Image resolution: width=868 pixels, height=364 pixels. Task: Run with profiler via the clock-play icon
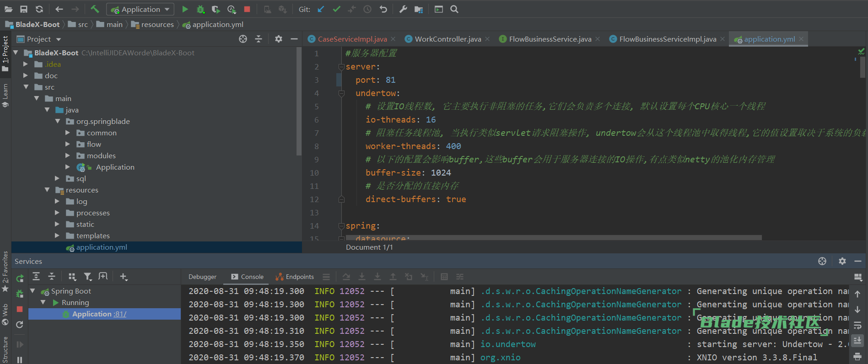point(232,9)
